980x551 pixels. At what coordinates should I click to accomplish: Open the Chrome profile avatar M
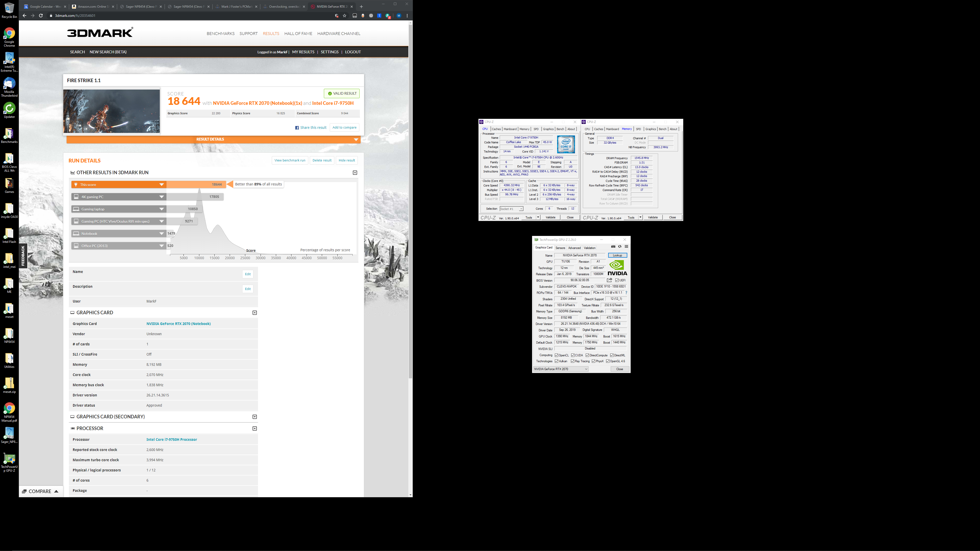pyautogui.click(x=399, y=16)
